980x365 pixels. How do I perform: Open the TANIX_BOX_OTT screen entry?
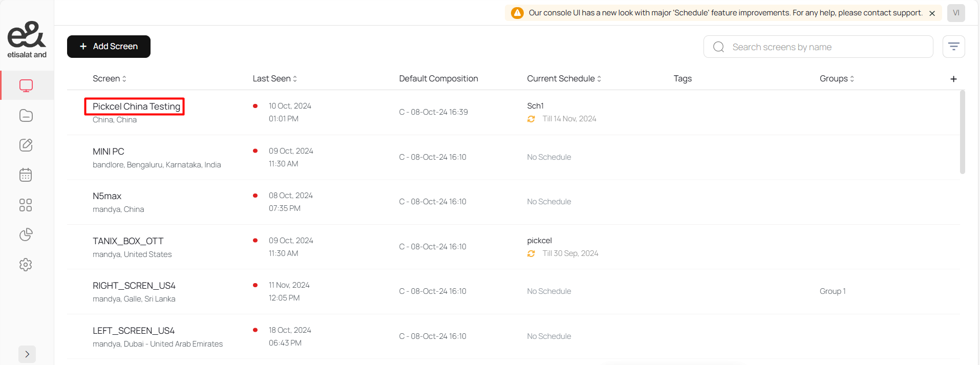pos(128,241)
